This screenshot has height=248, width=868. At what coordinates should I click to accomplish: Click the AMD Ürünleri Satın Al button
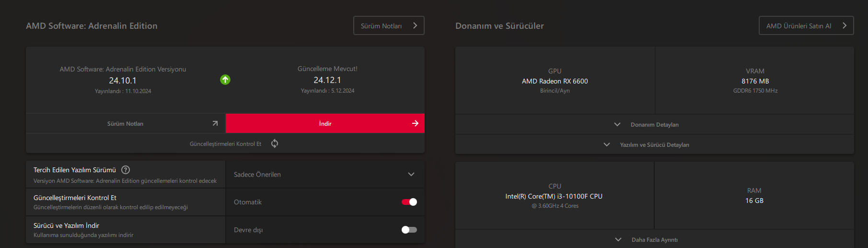click(x=806, y=25)
